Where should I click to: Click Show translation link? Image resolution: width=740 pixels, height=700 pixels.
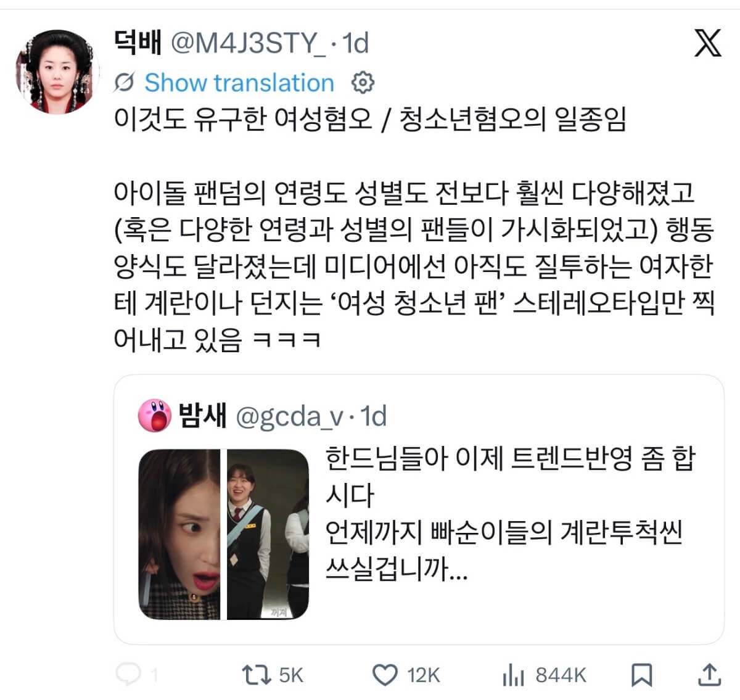239,83
